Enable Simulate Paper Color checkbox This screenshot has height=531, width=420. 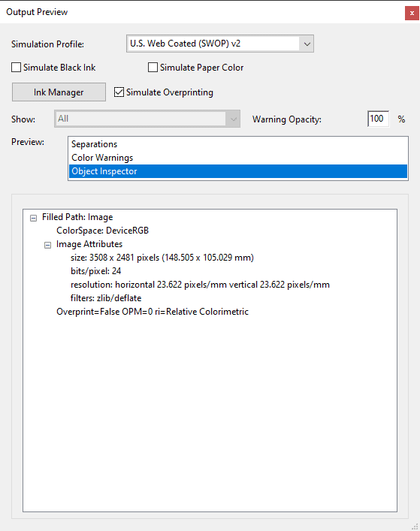tap(153, 68)
